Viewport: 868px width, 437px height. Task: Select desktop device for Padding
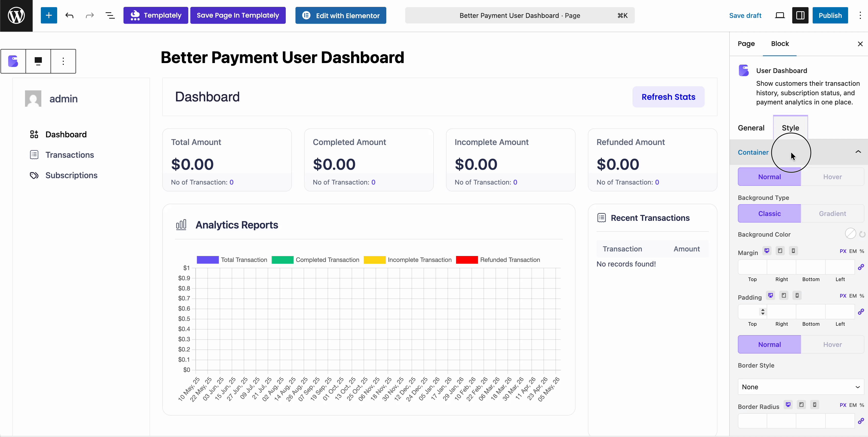click(771, 295)
